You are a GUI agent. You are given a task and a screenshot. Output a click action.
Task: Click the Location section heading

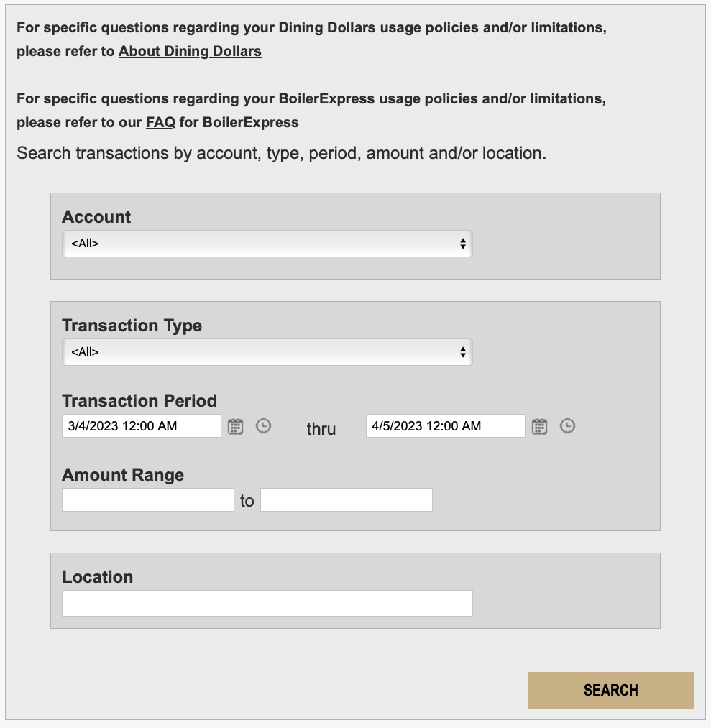coord(98,577)
